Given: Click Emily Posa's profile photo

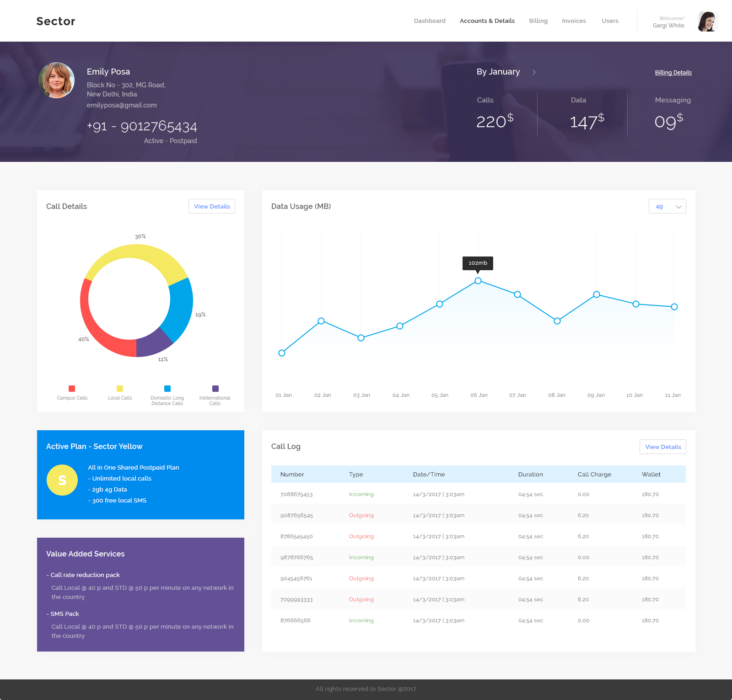Looking at the screenshot, I should pos(57,80).
